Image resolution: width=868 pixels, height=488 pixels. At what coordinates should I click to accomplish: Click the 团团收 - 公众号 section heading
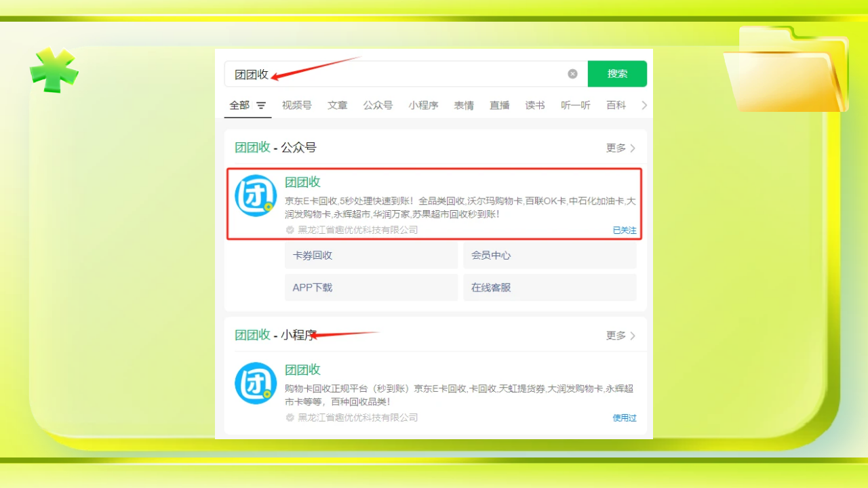pyautogui.click(x=275, y=147)
